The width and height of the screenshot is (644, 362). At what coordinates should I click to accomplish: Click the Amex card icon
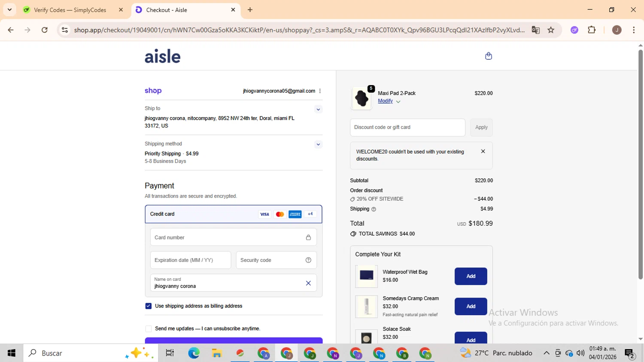(x=295, y=214)
